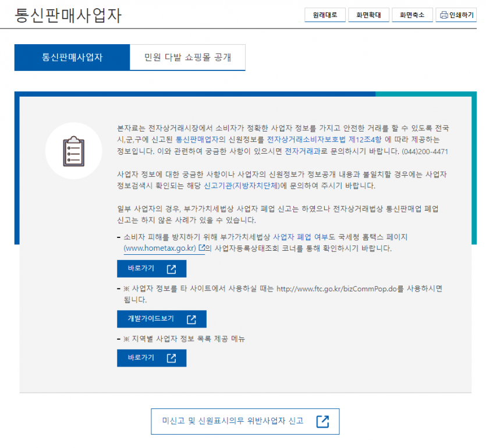The height and width of the screenshot is (448, 486).
Task: Switch to 민원 다발 쇼핑몰 공개 tab
Action: point(187,58)
